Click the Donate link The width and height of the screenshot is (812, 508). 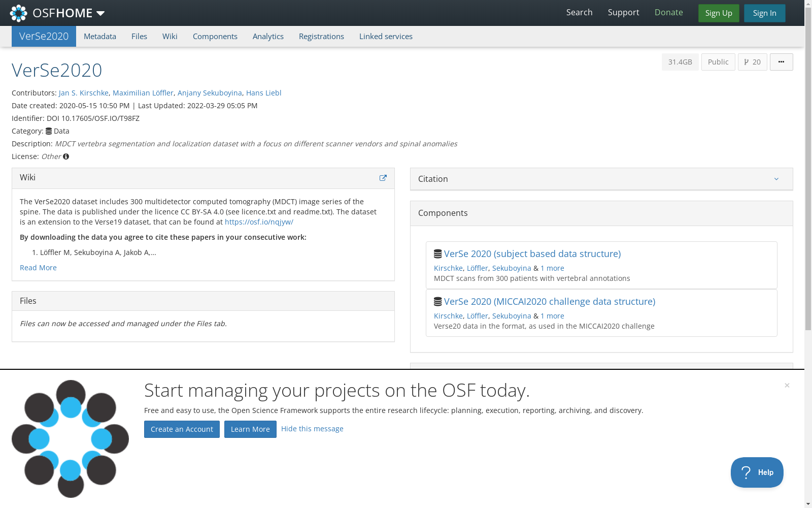(668, 13)
